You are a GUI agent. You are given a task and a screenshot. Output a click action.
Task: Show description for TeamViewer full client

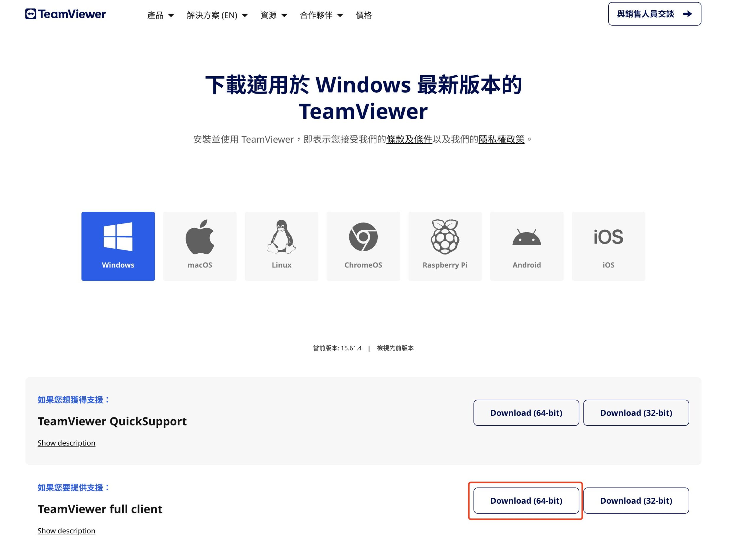click(66, 531)
